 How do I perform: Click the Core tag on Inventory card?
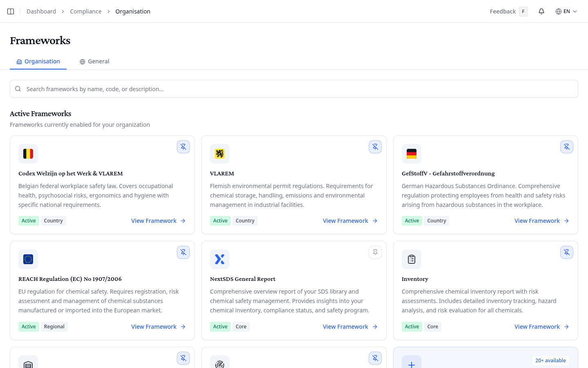tap(433, 327)
